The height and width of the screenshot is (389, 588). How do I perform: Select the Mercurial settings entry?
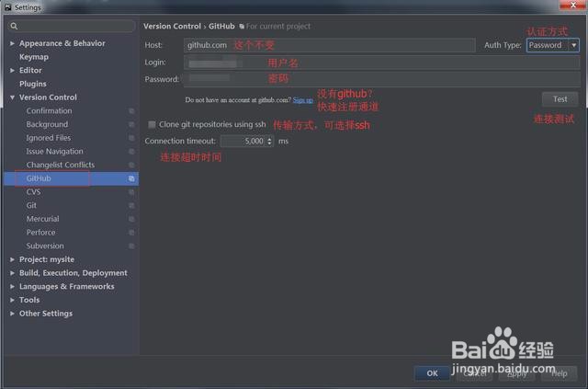pos(43,219)
